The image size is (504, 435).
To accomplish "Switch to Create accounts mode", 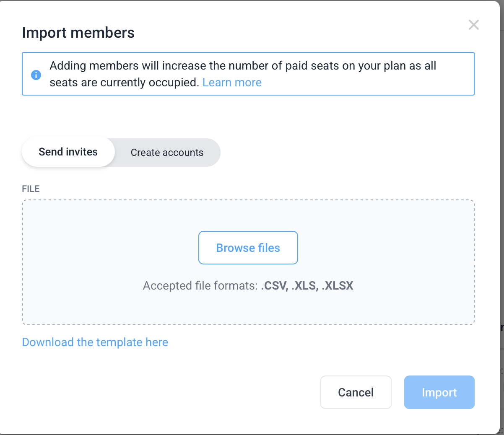I will pos(167,153).
